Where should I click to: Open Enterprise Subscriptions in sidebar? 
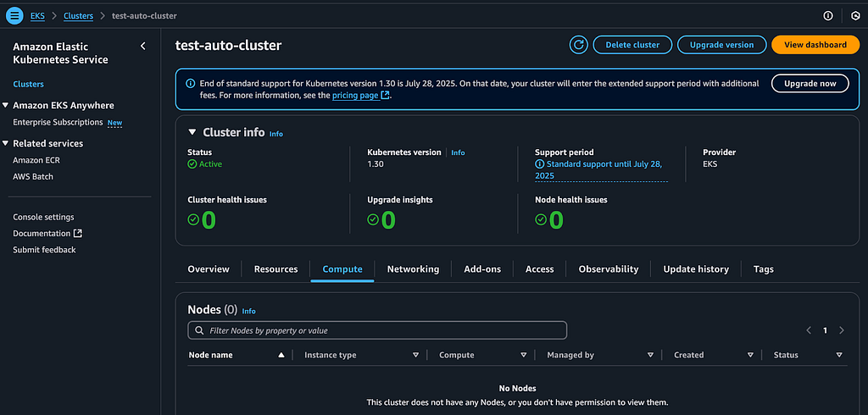point(58,122)
